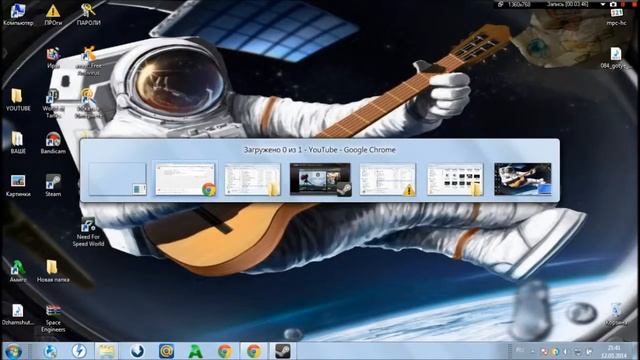Show hidden tray icons arrow
This screenshot has height=360, width=640.
point(532,351)
